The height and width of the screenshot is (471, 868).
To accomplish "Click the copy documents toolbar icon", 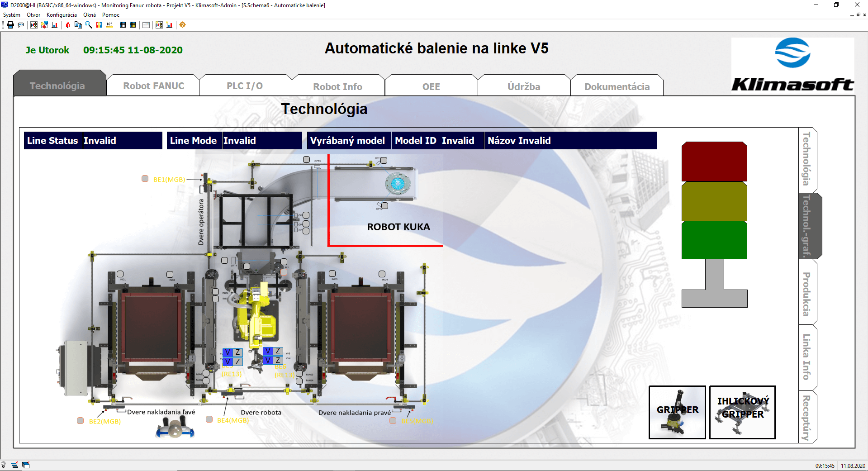I will click(x=78, y=25).
